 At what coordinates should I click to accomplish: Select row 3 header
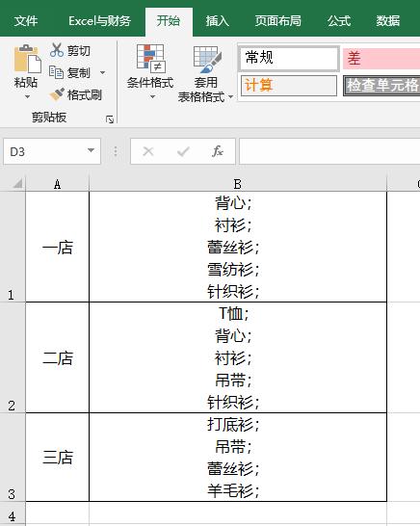point(13,457)
